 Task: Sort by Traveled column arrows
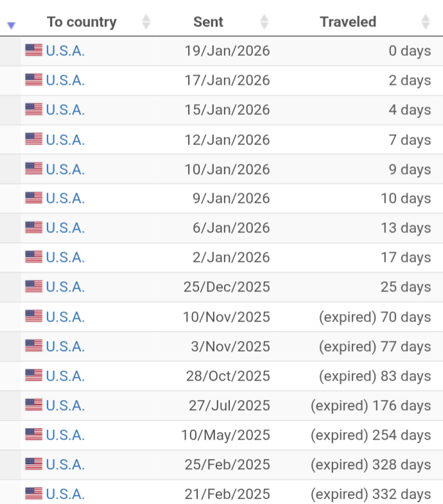[425, 22]
